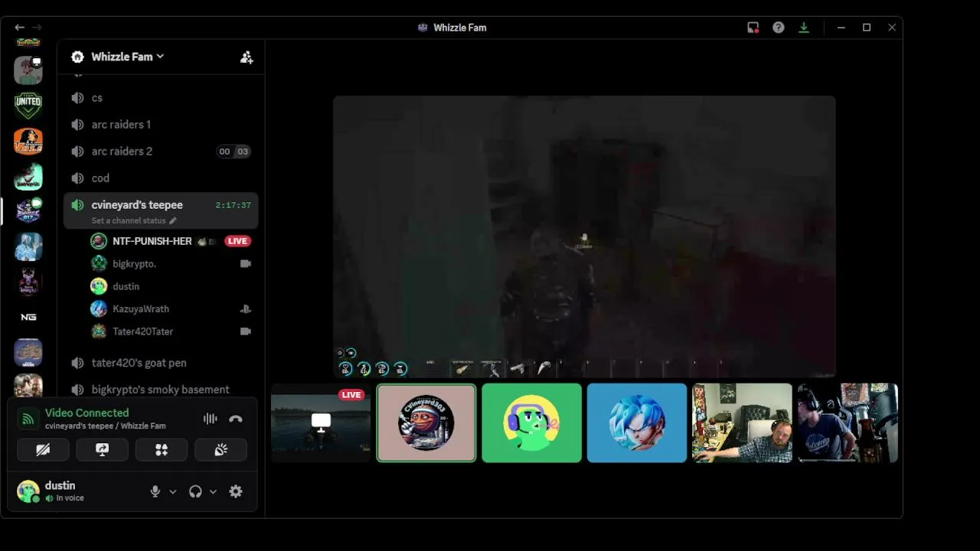Open microphone input options dropdown arrow
The width and height of the screenshot is (980, 551).
(173, 491)
